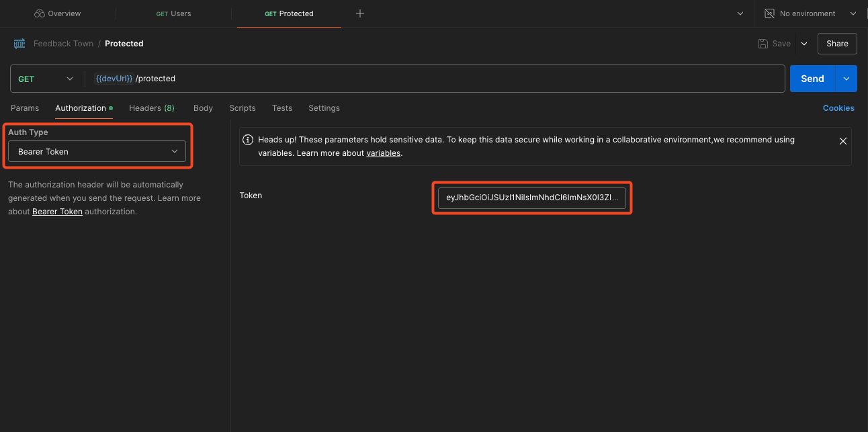Switch to the GET Users tab

point(173,13)
